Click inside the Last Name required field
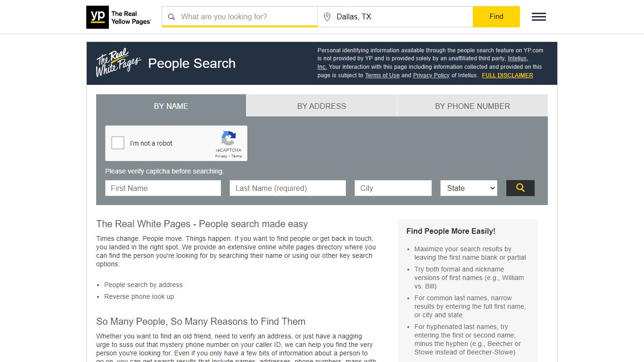The image size is (644, 362). pyautogui.click(x=287, y=188)
